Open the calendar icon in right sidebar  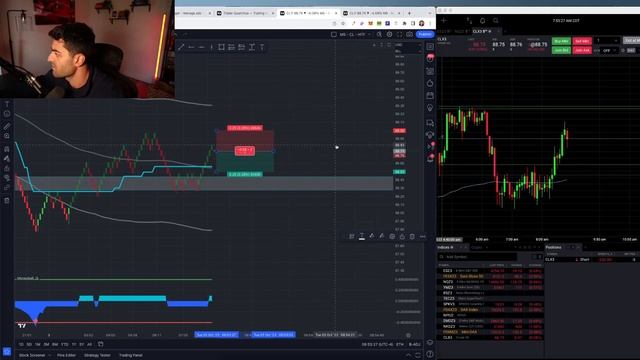430,96
